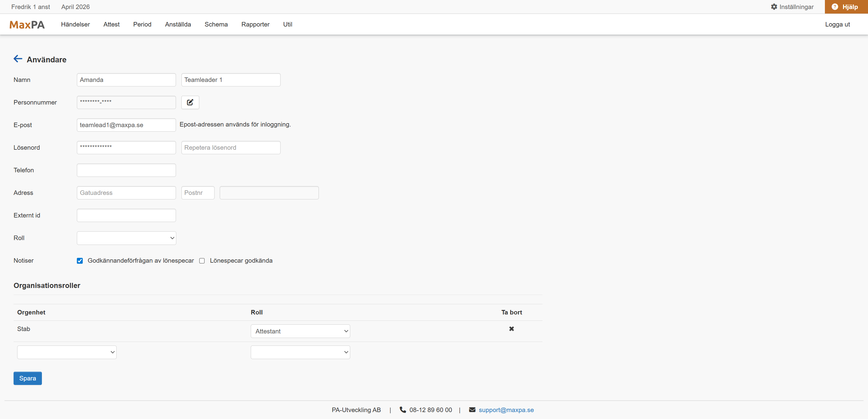The height and width of the screenshot is (419, 868).
Task: Open Inställningar gear settings
Action: tap(792, 7)
